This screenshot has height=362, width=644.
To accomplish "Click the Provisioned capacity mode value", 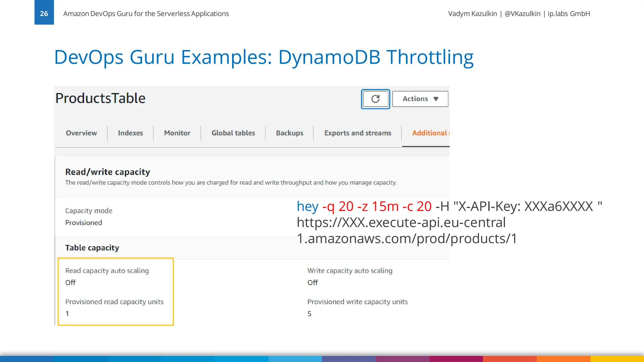I will (84, 222).
